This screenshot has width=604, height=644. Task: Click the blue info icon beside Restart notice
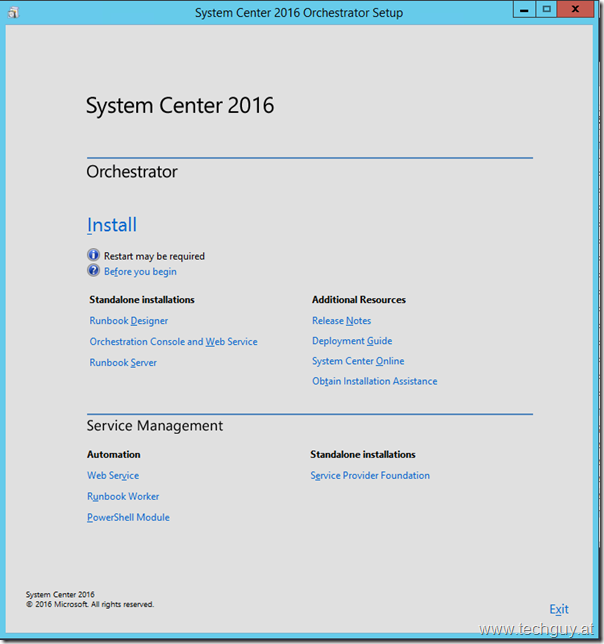pos(93,255)
